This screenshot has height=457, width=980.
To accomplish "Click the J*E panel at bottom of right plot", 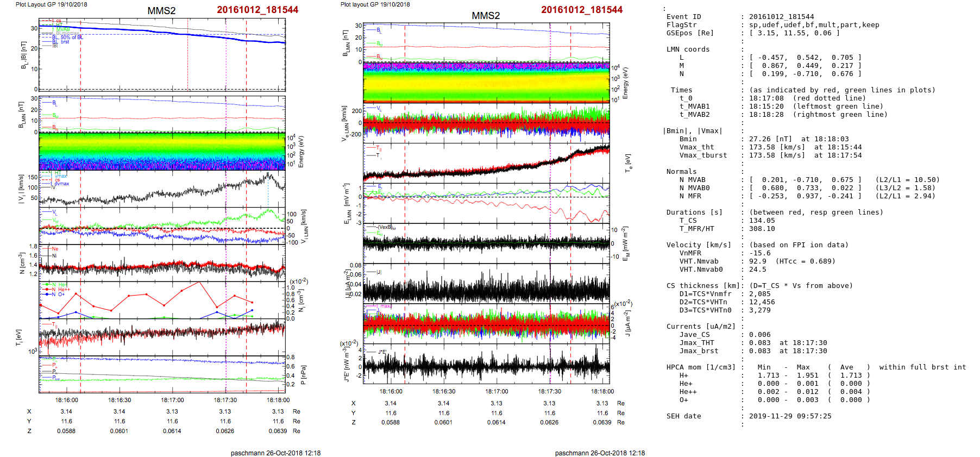I will click(x=486, y=364).
